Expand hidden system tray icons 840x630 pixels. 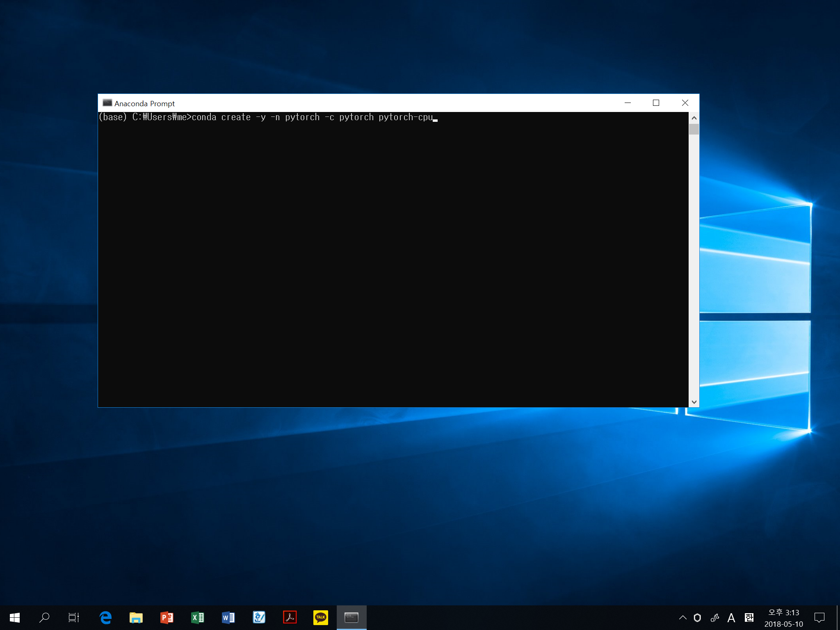(683, 617)
